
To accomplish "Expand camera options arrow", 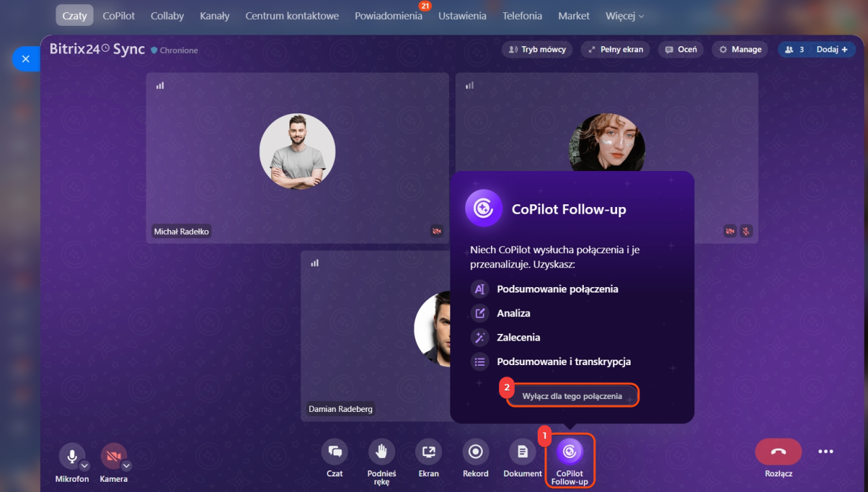I will pos(126,466).
